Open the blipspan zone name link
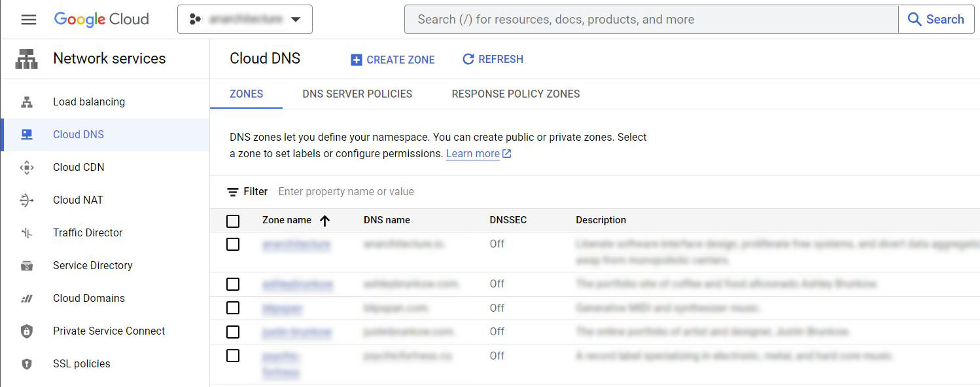The image size is (980, 387). 283,308
